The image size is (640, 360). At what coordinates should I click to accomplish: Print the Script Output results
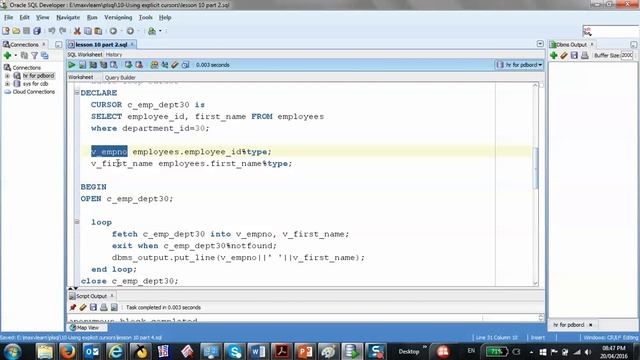pos(104,307)
